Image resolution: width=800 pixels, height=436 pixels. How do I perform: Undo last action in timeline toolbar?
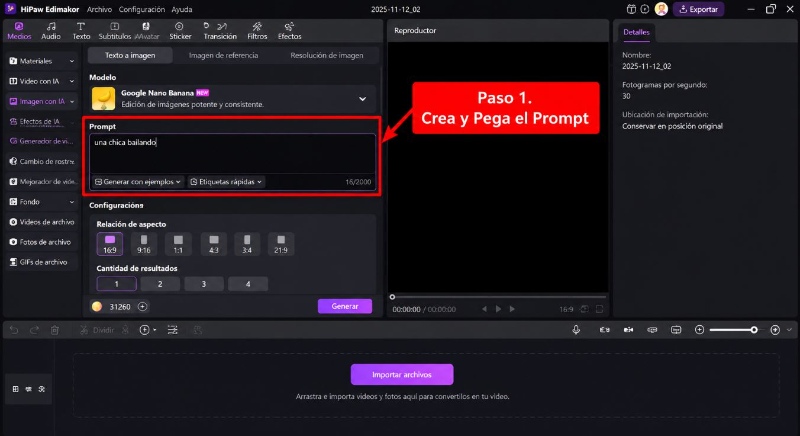click(14, 330)
